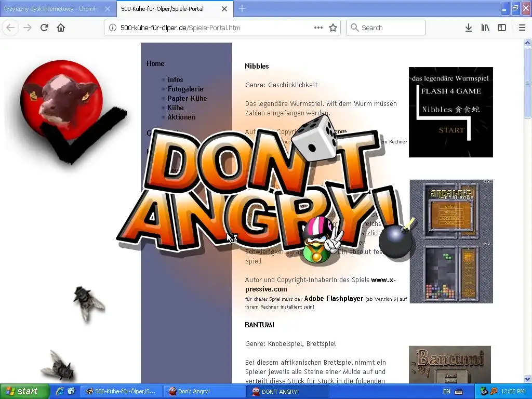Click scrollbar up arrow

(527, 43)
